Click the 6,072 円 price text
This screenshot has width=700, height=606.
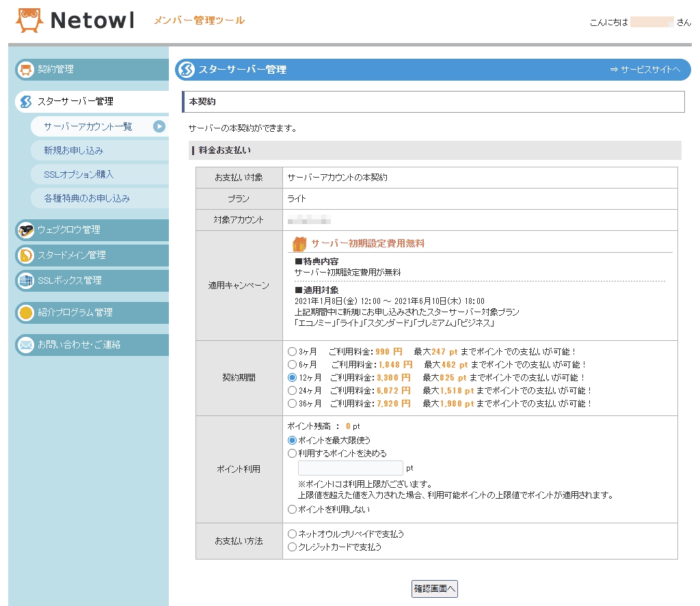coord(393,391)
